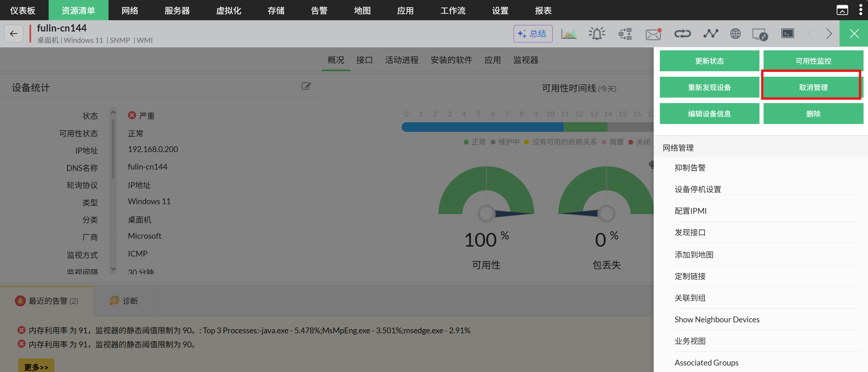Screen dimensions: 868x372
Task: Choose 添加到地图 option
Action: (x=767, y=255)
